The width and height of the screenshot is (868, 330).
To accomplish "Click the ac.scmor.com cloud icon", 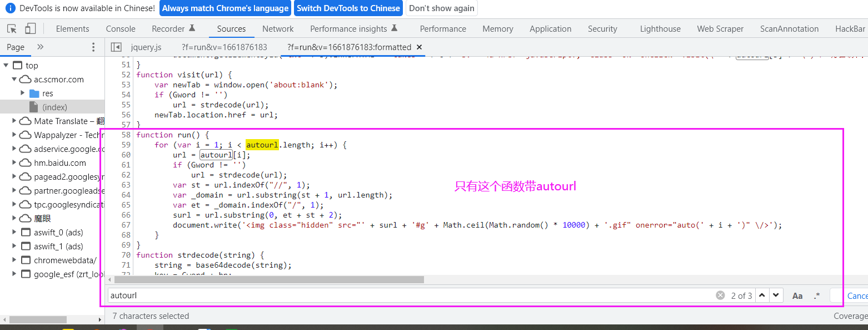I will [x=25, y=80].
